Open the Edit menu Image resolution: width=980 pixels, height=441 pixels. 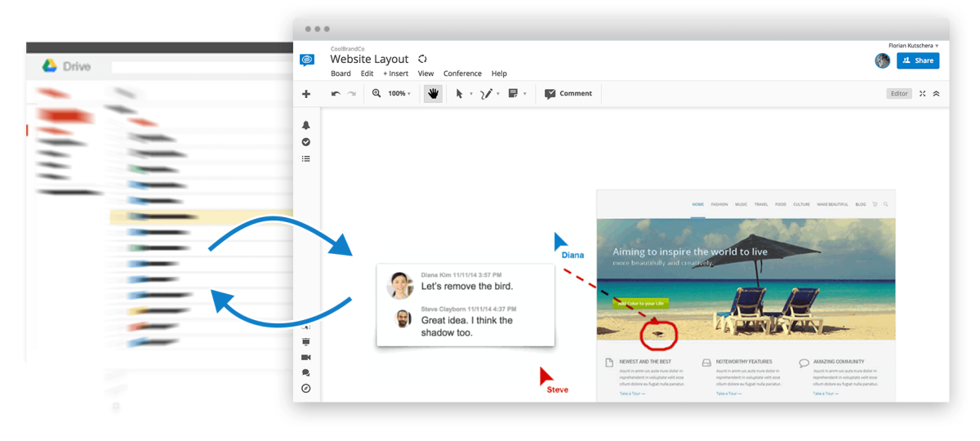click(367, 73)
